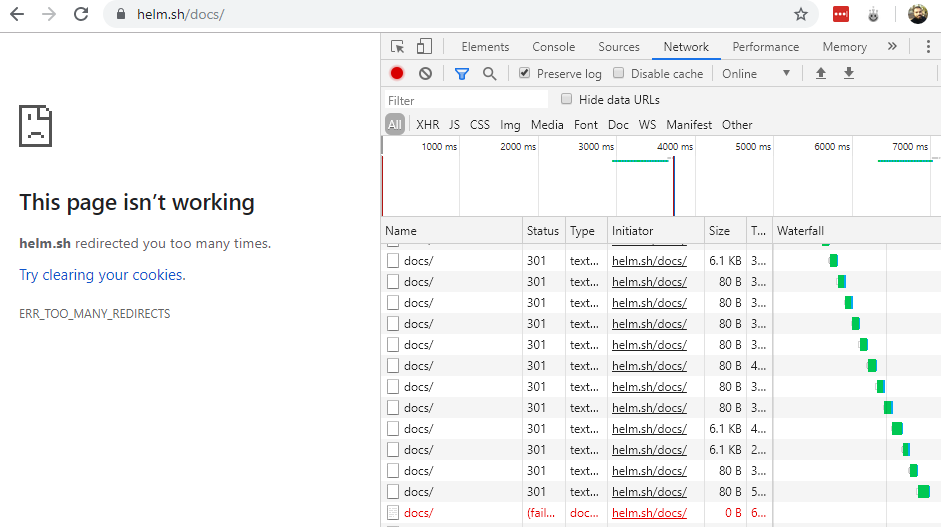Filter requests by Media
Screen dimensions: 941x527
(547, 125)
